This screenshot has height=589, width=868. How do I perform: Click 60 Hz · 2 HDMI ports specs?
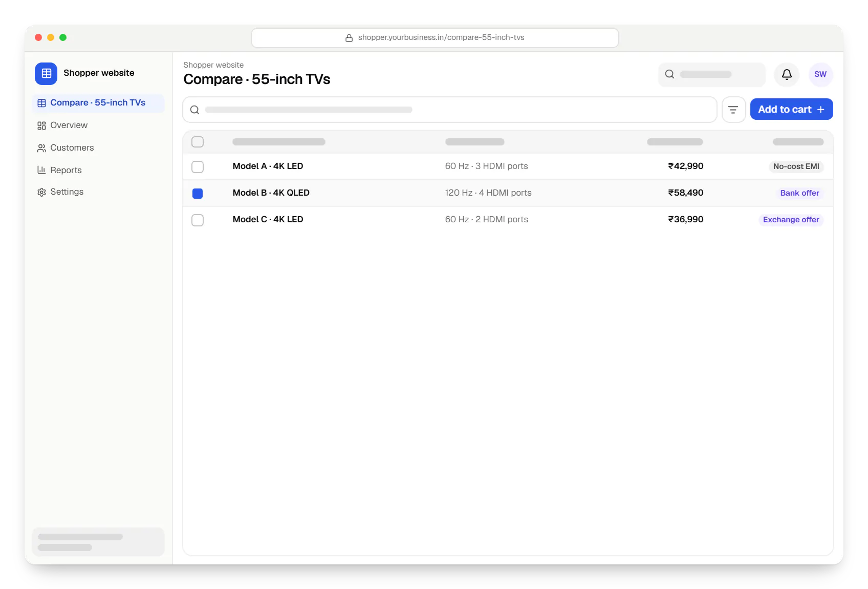[x=486, y=220]
